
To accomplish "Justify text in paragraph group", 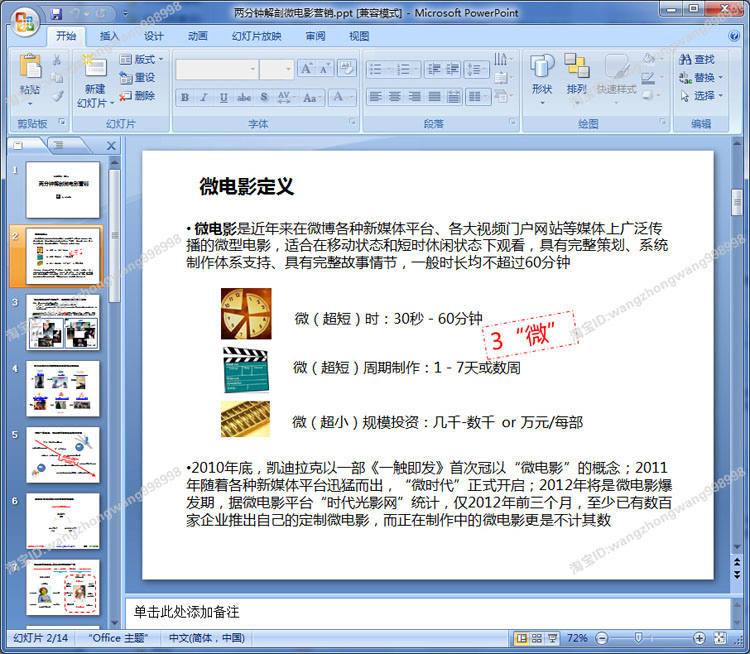I will [434, 97].
